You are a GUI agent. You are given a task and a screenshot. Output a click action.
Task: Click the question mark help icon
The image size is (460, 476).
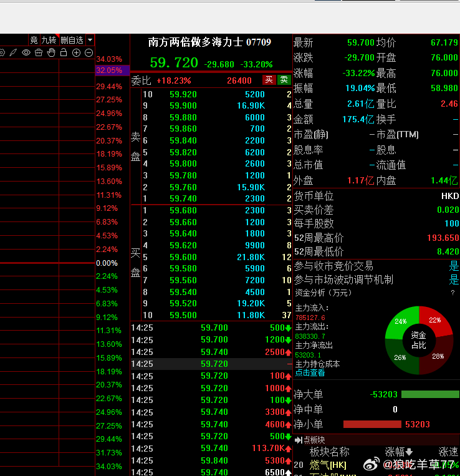[x=453, y=293]
